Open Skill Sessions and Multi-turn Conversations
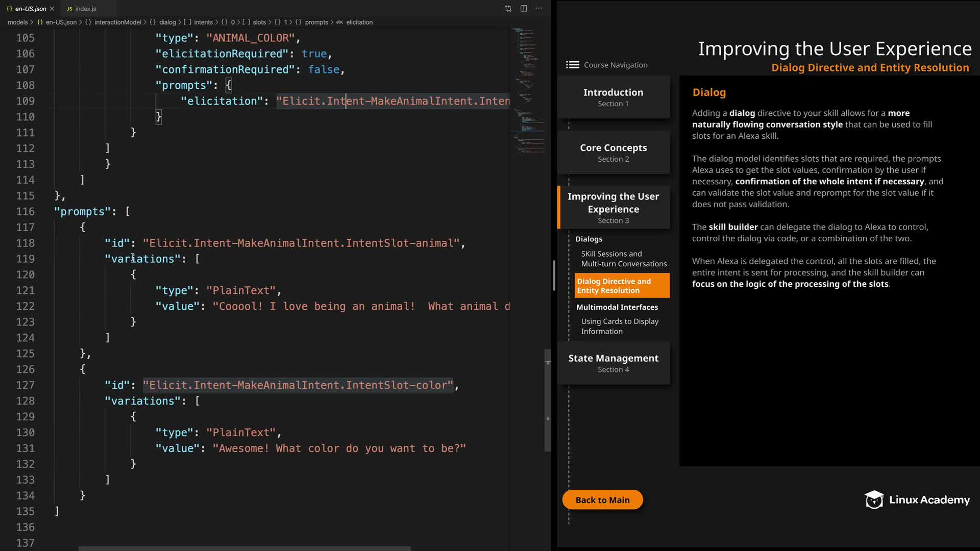Image resolution: width=980 pixels, height=551 pixels. coord(623,259)
